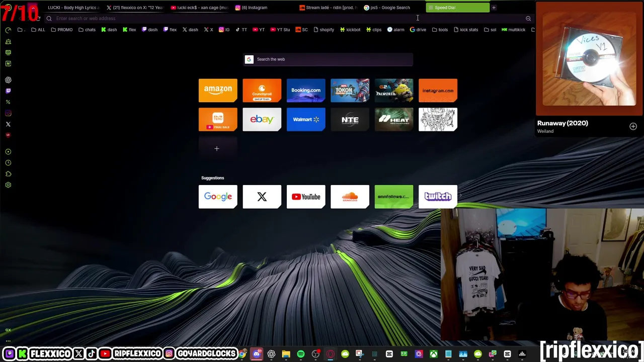The width and height of the screenshot is (644, 362).
Task: Open the drive bookmark
Action: [418, 30]
